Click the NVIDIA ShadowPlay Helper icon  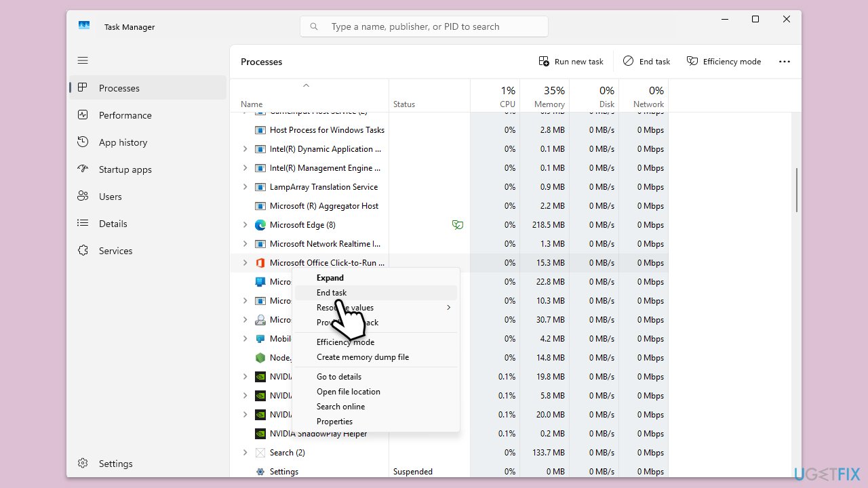click(260, 434)
